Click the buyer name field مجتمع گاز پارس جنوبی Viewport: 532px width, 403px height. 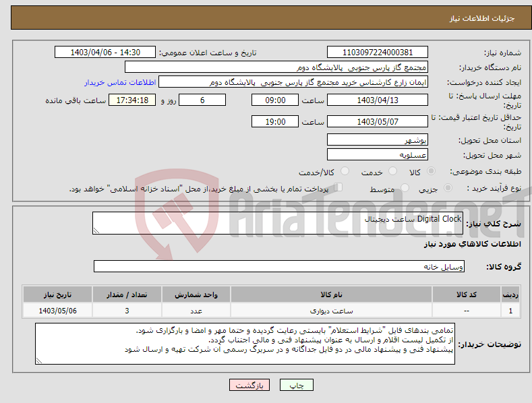tap(276, 67)
